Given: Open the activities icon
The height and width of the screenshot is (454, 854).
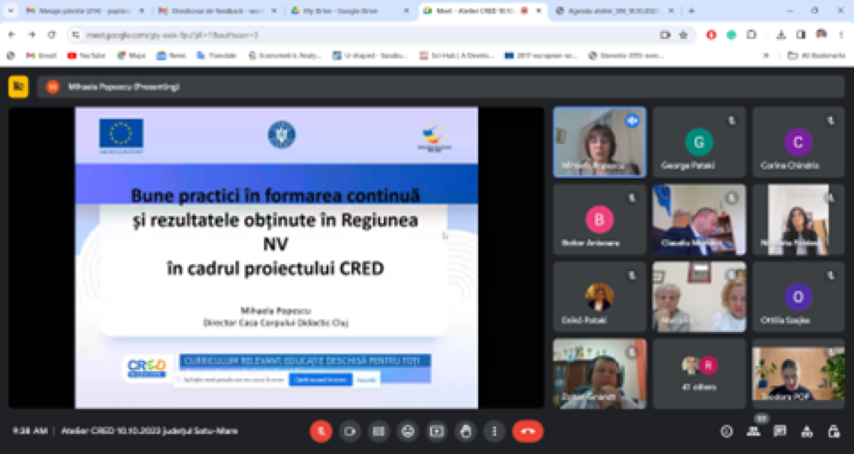Looking at the screenshot, I should 807,431.
